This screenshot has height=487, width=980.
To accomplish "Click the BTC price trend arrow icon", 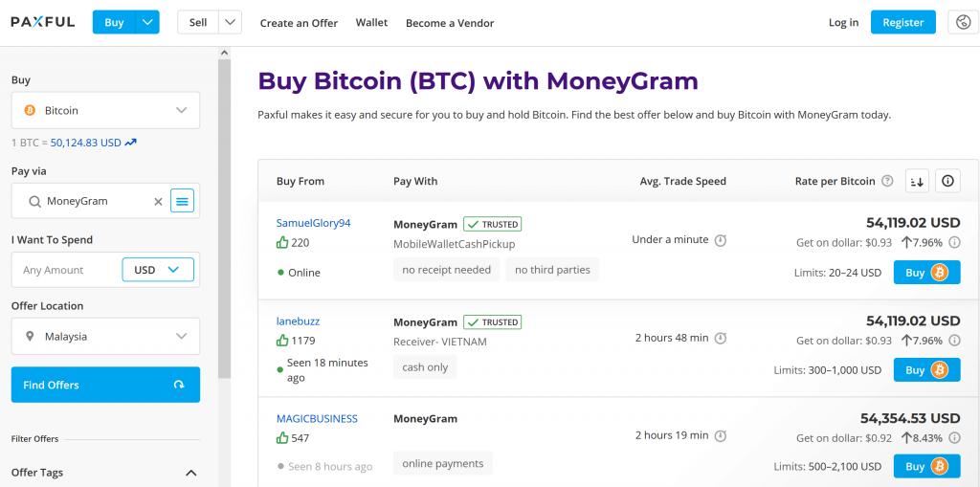I will point(130,143).
